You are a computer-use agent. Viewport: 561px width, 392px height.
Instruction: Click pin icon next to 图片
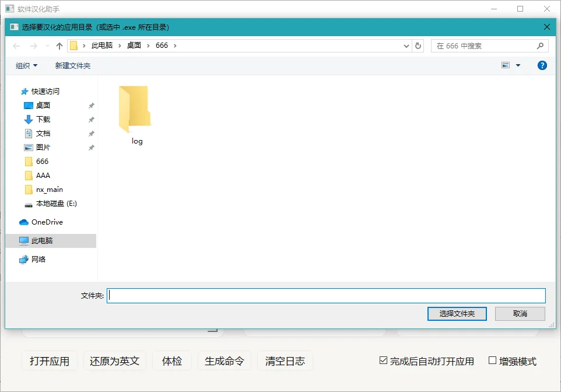91,148
